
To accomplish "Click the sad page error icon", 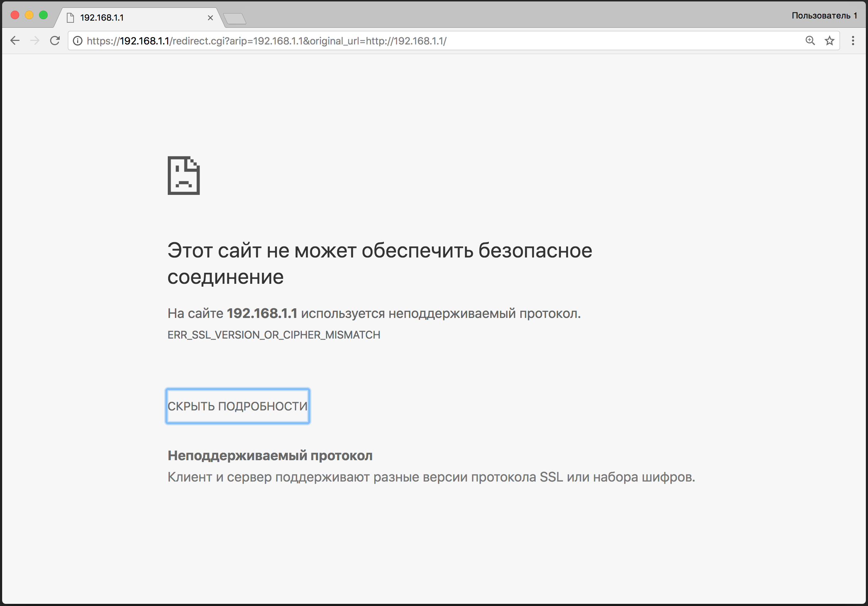I will 184,176.
